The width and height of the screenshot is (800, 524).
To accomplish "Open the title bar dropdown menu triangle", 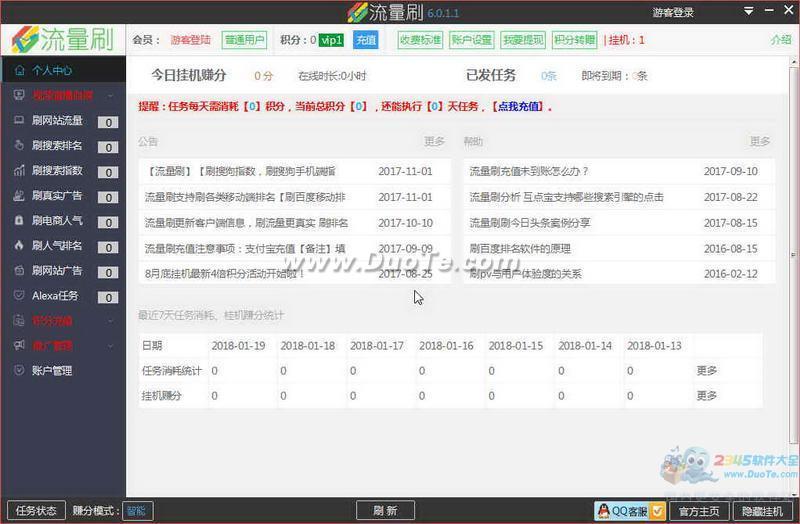I will tap(748, 11).
